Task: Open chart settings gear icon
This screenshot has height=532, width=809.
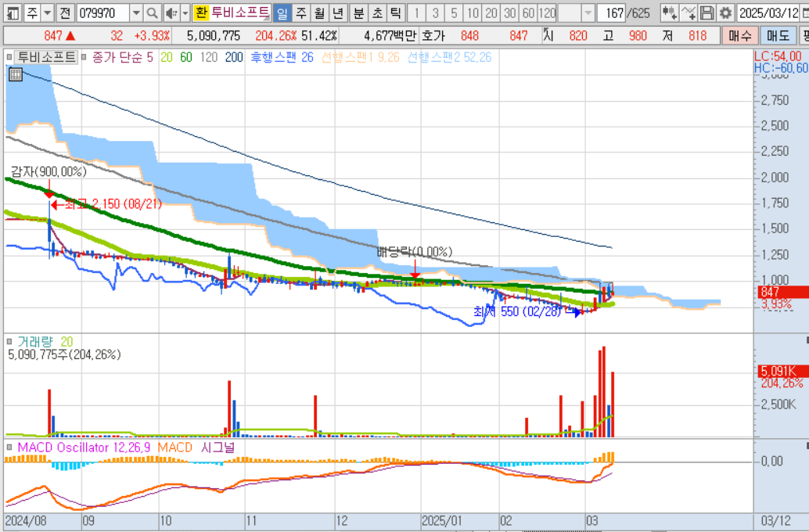Action: coord(725,13)
